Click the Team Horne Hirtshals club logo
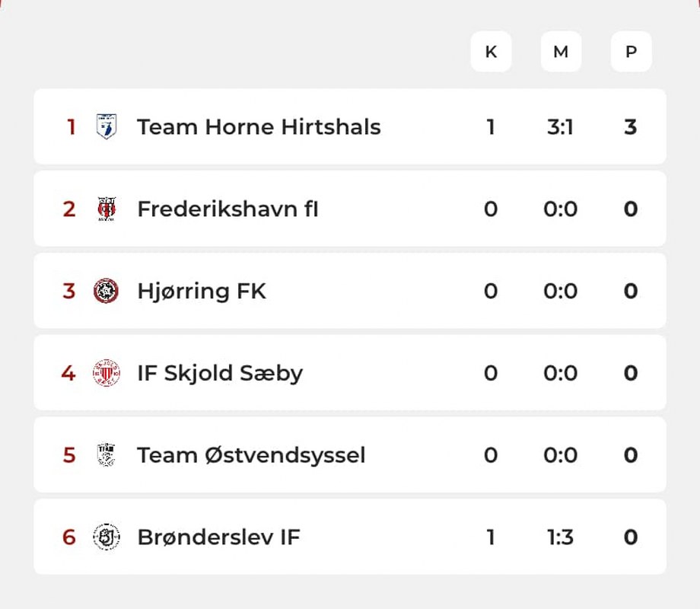 coord(107,126)
